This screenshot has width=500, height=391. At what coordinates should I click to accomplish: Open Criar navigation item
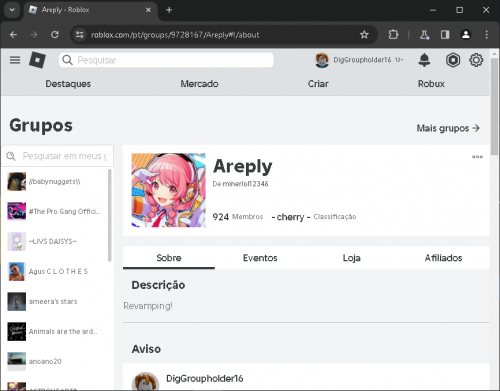click(x=318, y=84)
